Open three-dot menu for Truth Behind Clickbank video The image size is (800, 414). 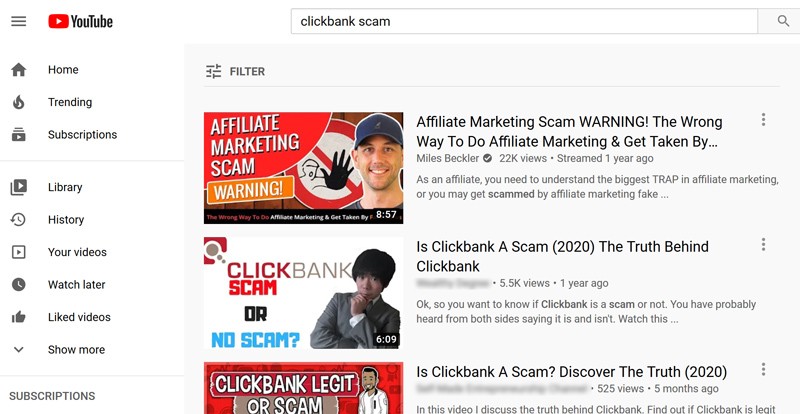tap(763, 245)
